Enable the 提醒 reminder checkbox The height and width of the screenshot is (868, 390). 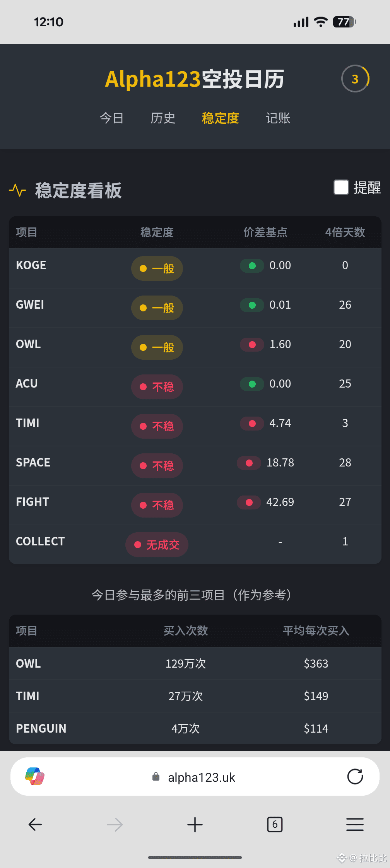[x=341, y=187]
